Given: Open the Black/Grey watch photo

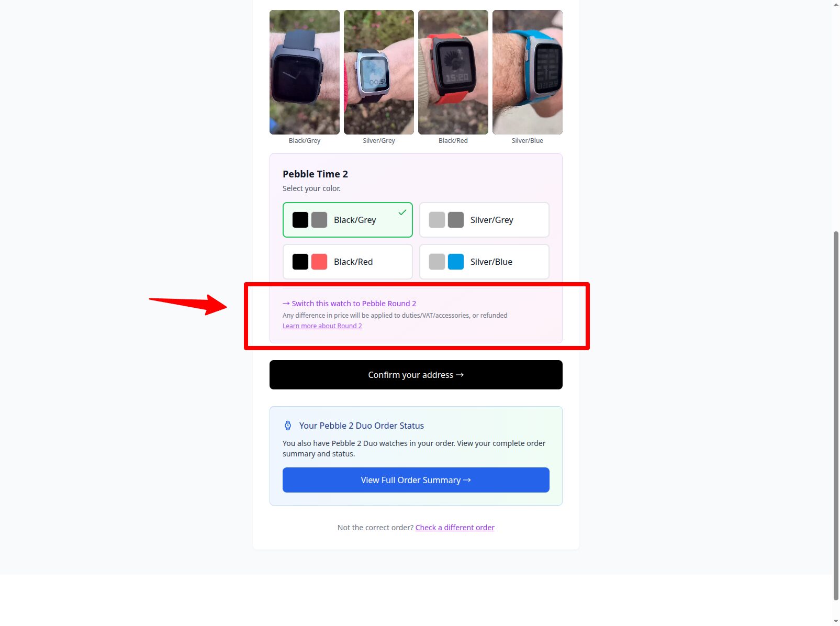Looking at the screenshot, I should click(x=305, y=72).
